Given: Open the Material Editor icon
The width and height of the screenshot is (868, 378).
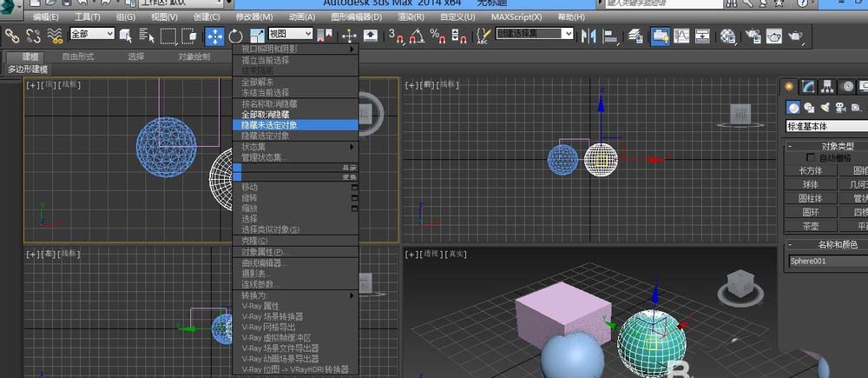Looking at the screenshot, I should (728, 36).
